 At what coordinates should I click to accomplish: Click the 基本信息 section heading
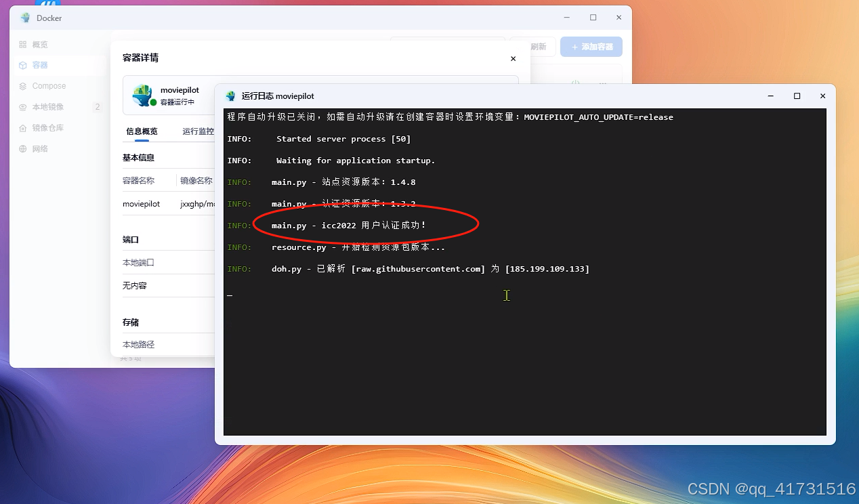(x=138, y=158)
